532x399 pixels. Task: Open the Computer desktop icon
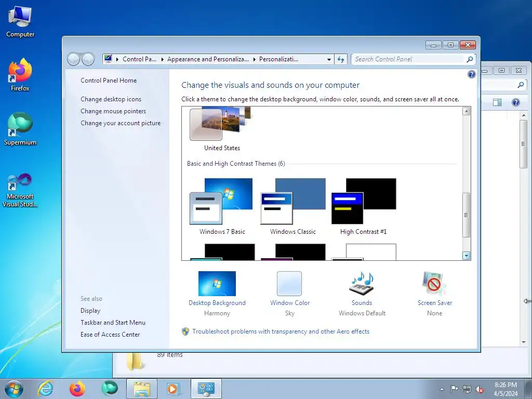[x=20, y=22]
